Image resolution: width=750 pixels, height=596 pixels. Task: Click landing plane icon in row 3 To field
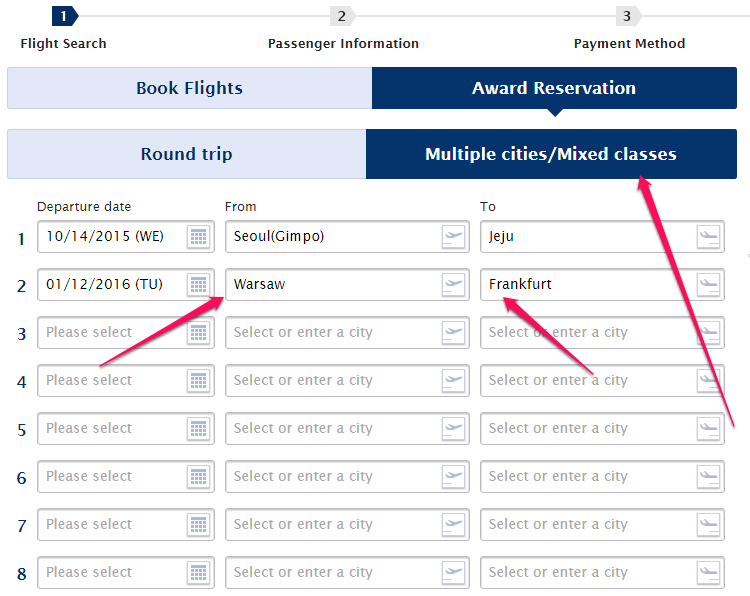pos(708,333)
